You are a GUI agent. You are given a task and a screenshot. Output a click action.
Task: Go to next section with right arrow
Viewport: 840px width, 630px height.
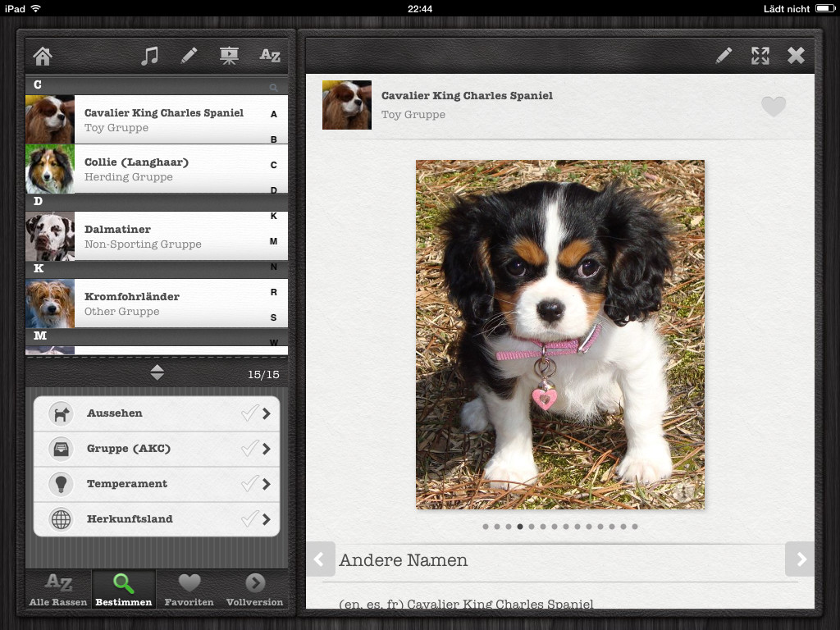pos(800,559)
